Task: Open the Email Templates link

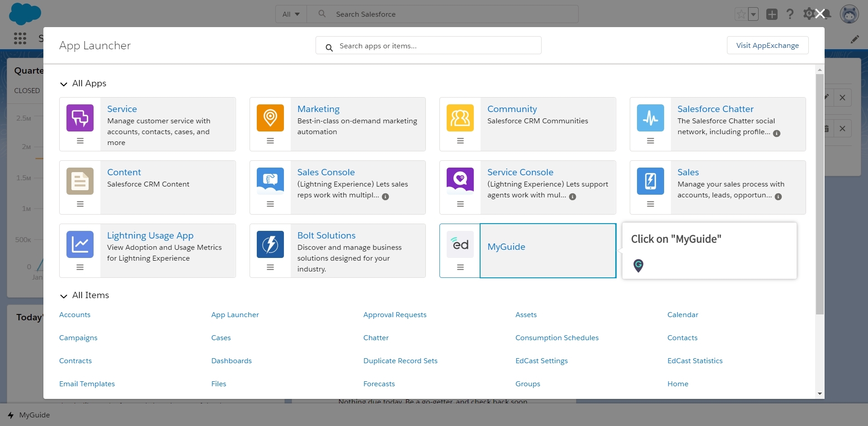Action: tap(87, 384)
